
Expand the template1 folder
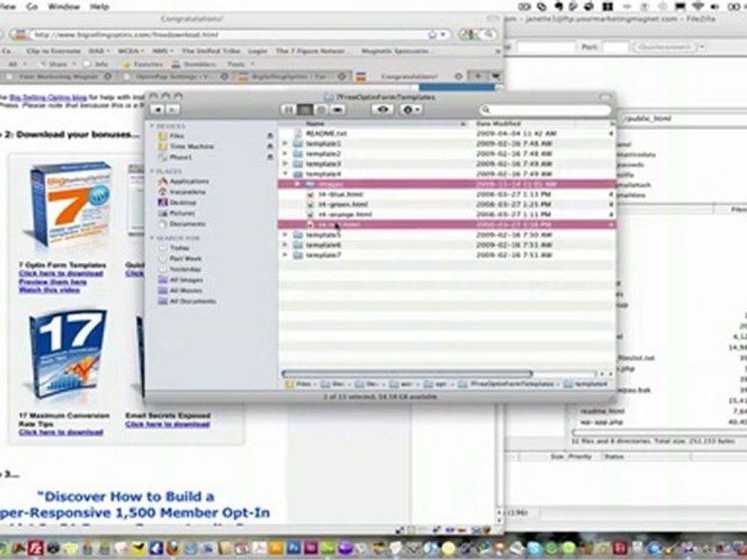point(286,143)
